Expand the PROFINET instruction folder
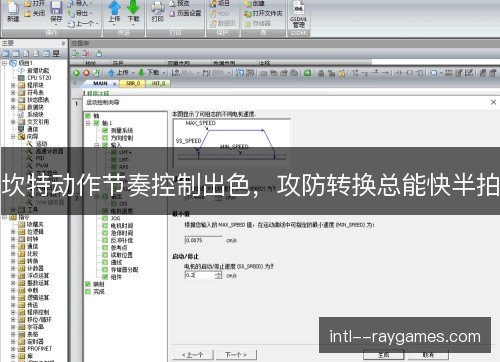 tap(13, 349)
